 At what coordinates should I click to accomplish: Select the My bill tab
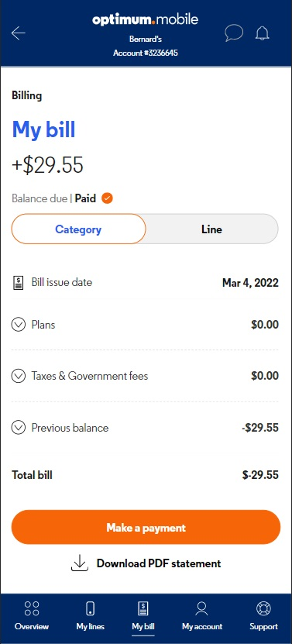(x=143, y=615)
